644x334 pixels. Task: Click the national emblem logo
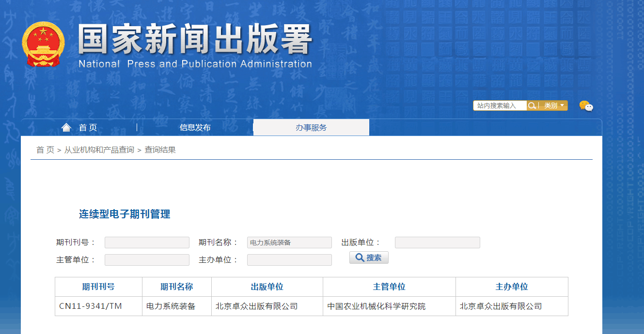pyautogui.click(x=43, y=44)
